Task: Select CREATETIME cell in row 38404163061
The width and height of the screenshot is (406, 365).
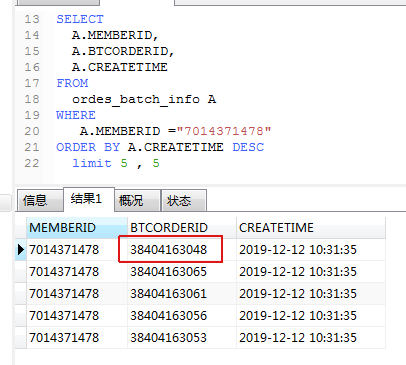Action: point(311,294)
